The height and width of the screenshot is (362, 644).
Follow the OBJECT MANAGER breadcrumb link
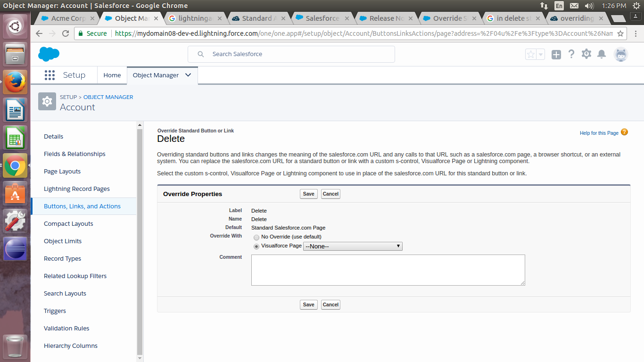click(108, 97)
